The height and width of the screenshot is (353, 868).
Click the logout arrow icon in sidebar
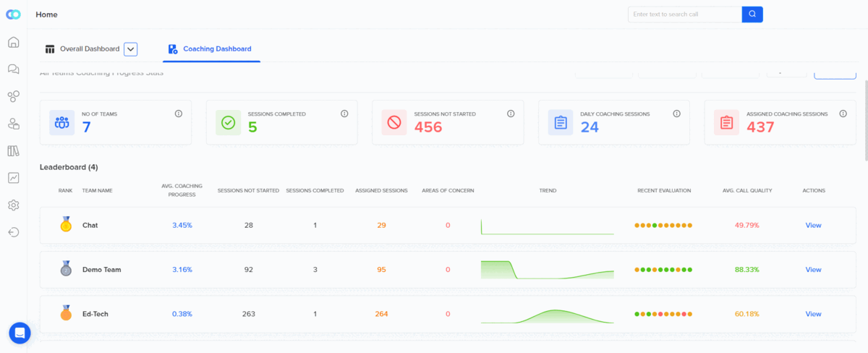click(13, 232)
